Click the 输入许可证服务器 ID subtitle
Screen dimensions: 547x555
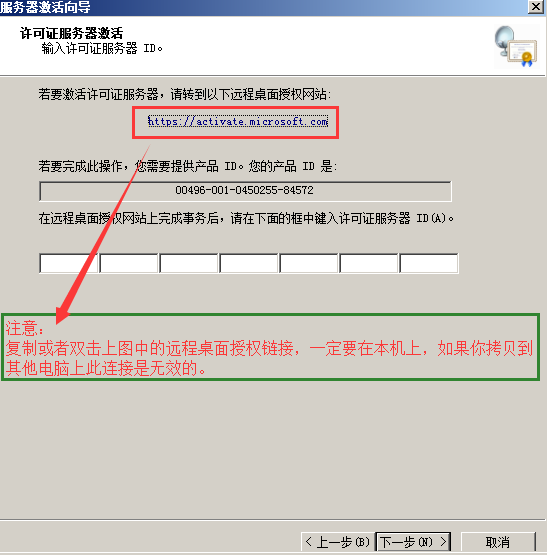pos(102,48)
